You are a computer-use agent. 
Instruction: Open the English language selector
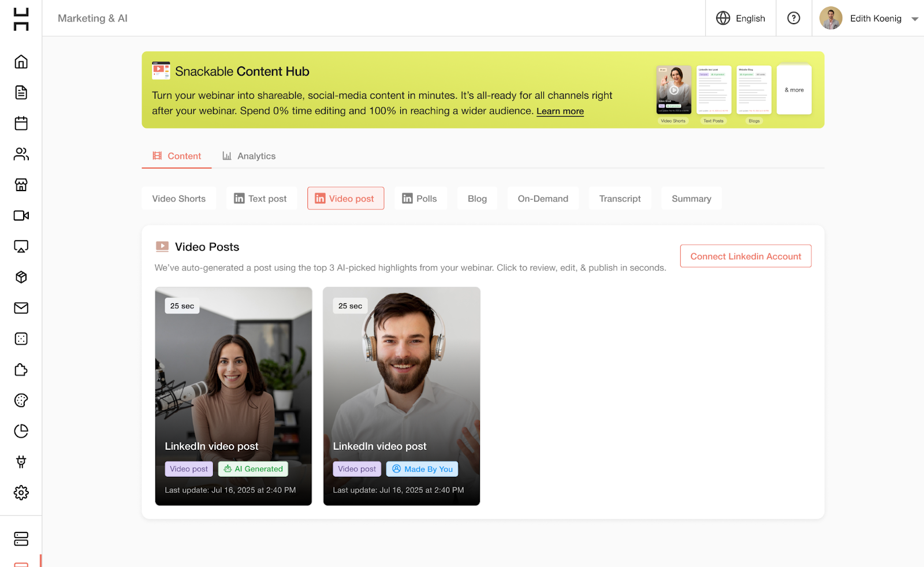740,18
